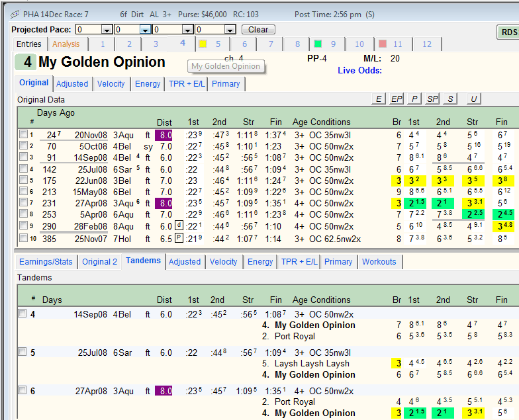Click the yellow marker on horse tab 5

pos(203,44)
